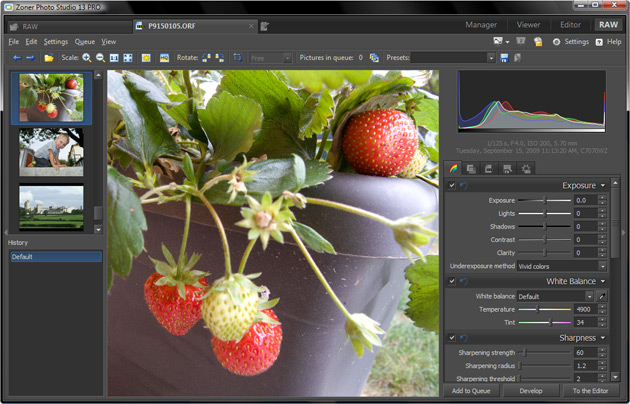Reset Exposure section with the undo arrow
630x404 pixels.
click(464, 185)
